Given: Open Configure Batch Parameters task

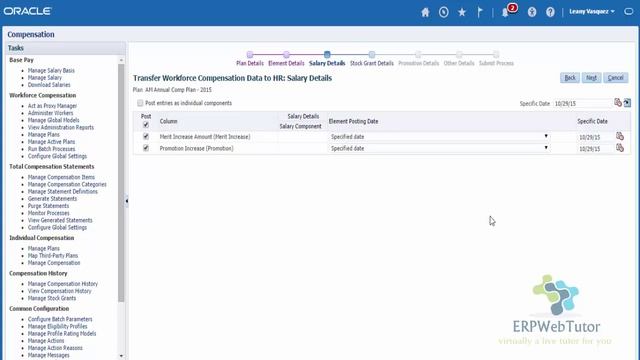Looking at the screenshot, I should [60, 319].
